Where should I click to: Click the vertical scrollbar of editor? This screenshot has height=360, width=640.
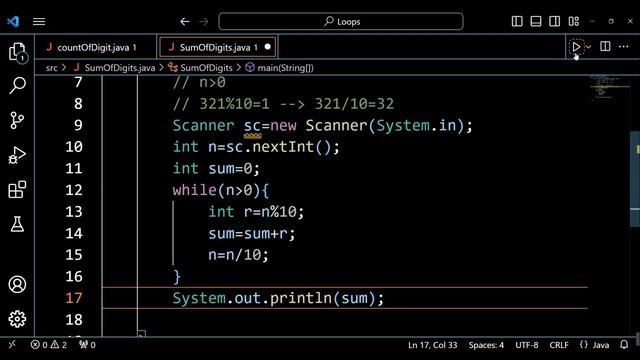pyautogui.click(x=635, y=180)
